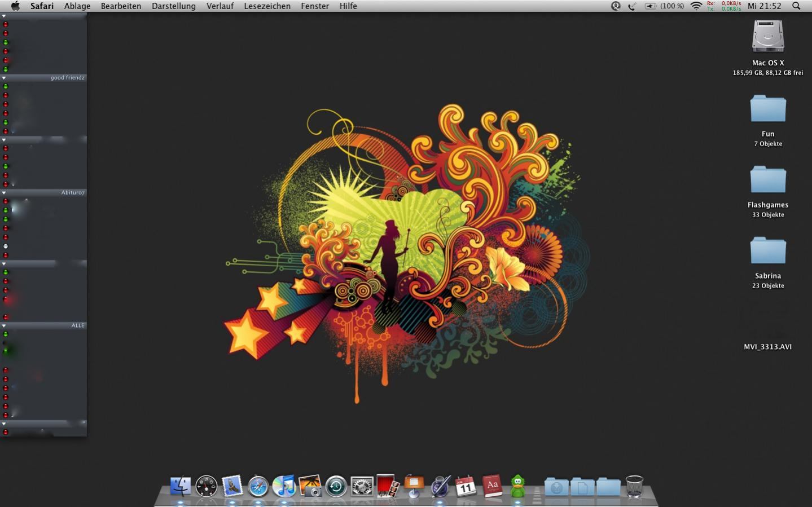This screenshot has height=507, width=812.
Task: Click the '185,99 GB, 88,12 GB frei' drive info
Action: click(x=768, y=73)
